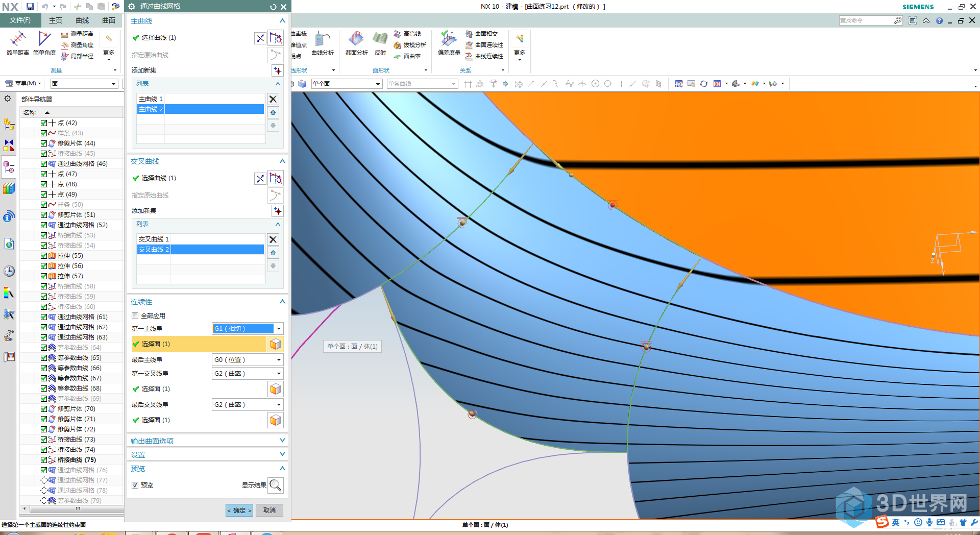Image resolution: width=980 pixels, height=535 pixels.
Task: Click the OK button
Action: pyautogui.click(x=239, y=510)
